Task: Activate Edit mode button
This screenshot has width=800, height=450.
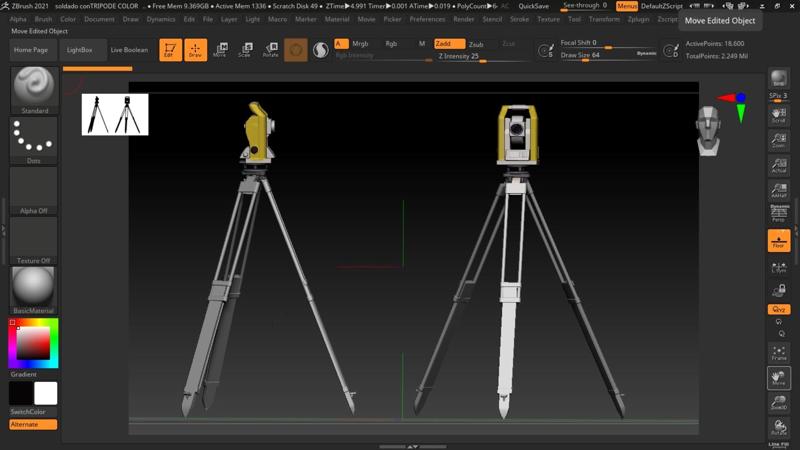Action: tap(170, 50)
